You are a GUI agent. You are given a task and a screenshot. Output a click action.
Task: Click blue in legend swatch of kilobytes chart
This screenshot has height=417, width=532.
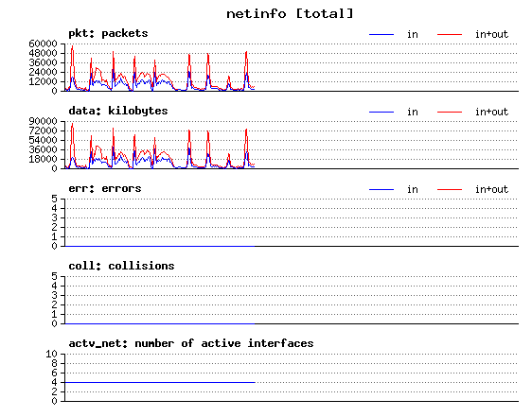pyautogui.click(x=381, y=112)
